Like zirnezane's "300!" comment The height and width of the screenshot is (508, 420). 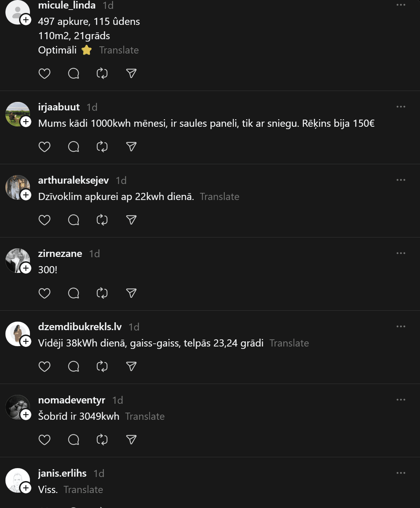(x=45, y=293)
